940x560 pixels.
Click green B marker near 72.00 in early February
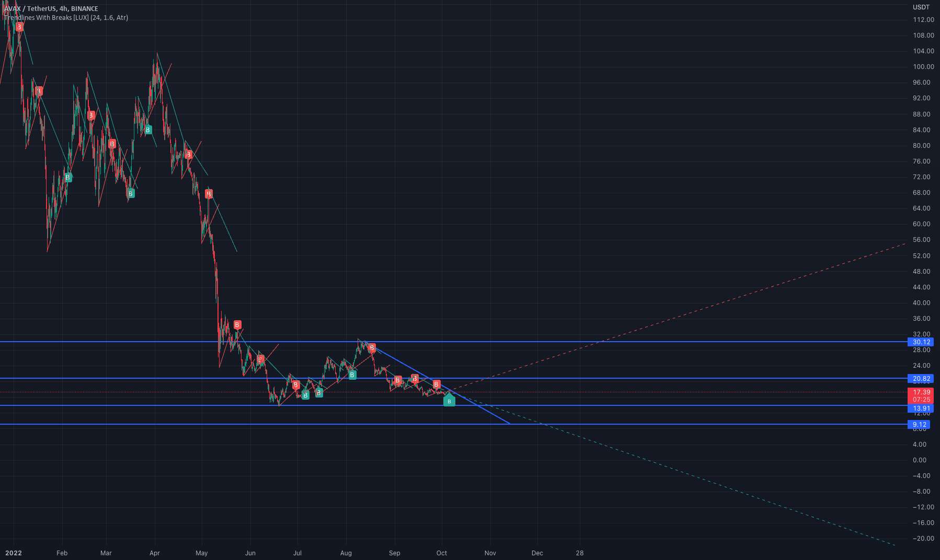tap(67, 178)
